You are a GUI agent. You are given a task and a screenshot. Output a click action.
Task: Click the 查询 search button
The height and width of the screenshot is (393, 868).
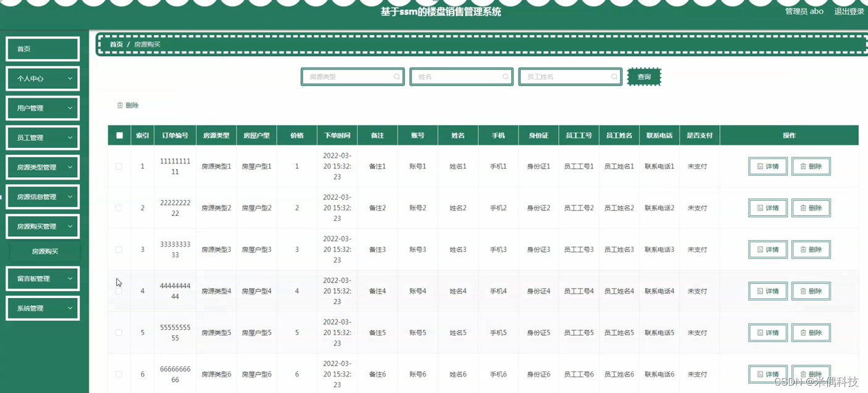coord(644,77)
